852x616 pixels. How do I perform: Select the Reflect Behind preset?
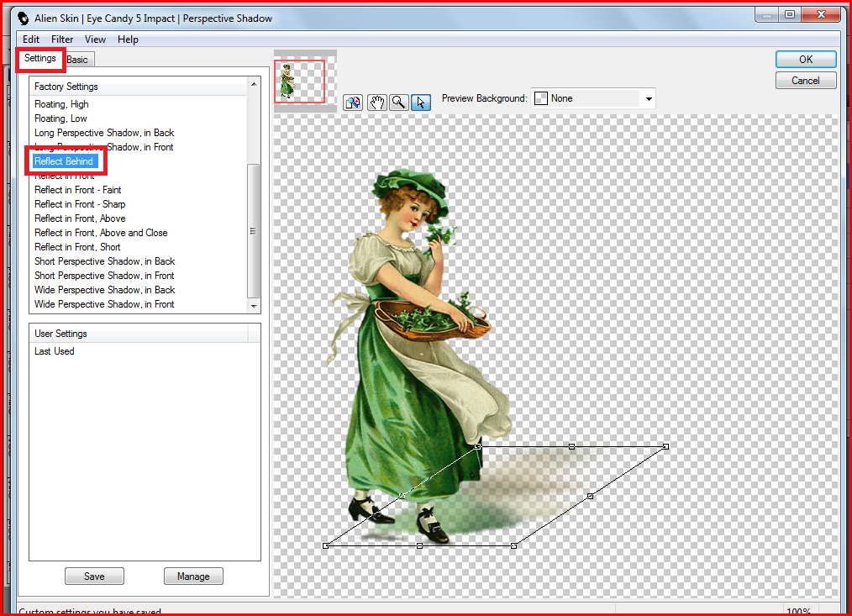coord(64,161)
